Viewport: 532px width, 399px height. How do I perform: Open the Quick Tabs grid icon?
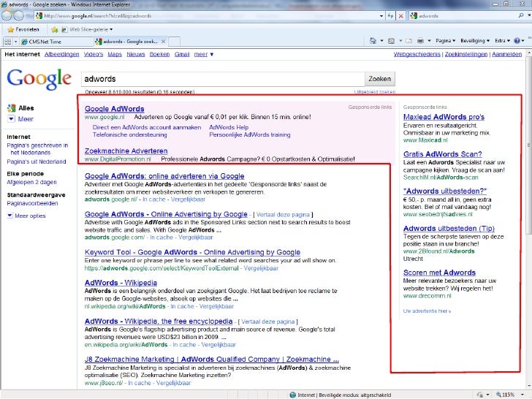[x=7, y=42]
